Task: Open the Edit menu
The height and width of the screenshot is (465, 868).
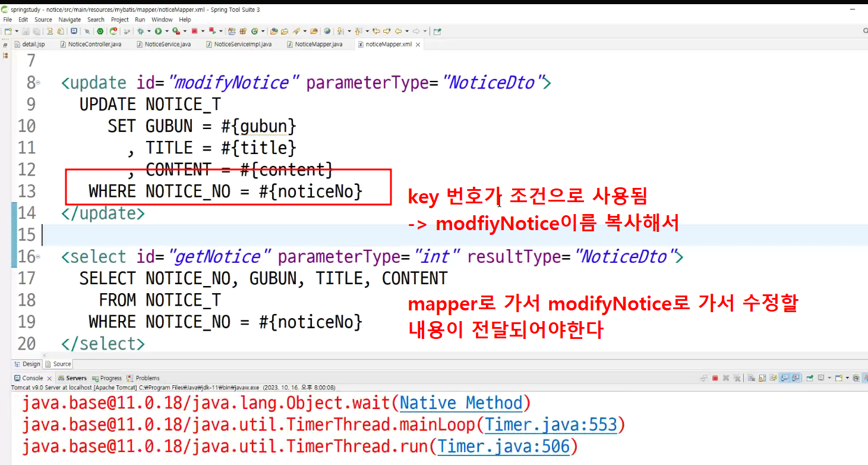Action: click(23, 20)
